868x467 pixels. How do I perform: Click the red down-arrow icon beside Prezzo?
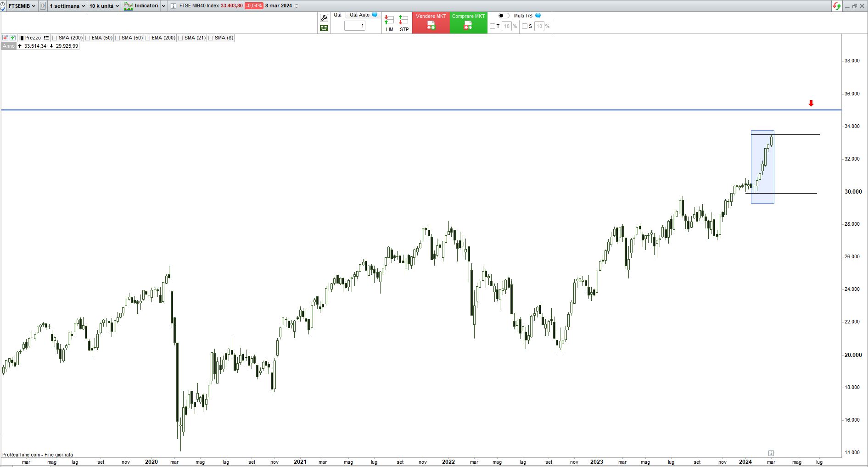[6, 38]
